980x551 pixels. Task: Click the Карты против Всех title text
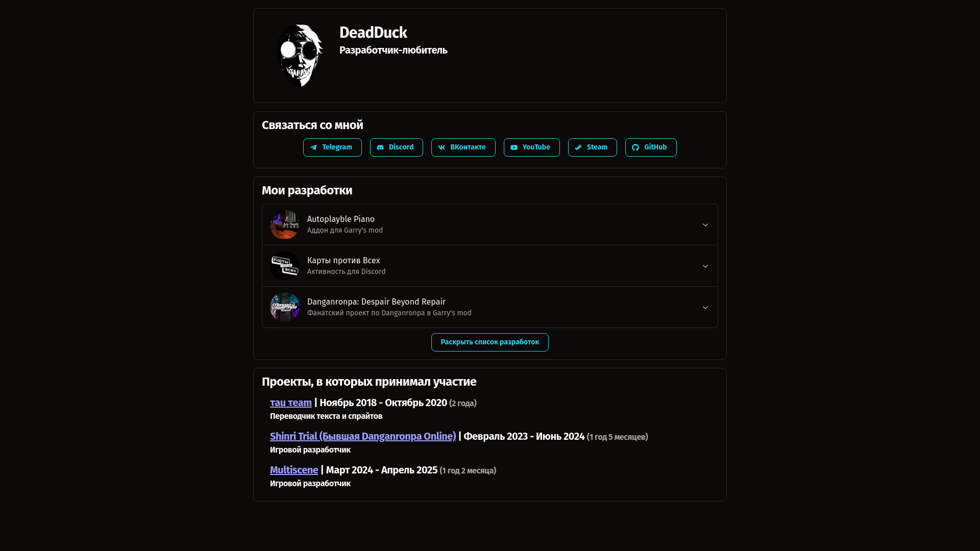click(344, 260)
